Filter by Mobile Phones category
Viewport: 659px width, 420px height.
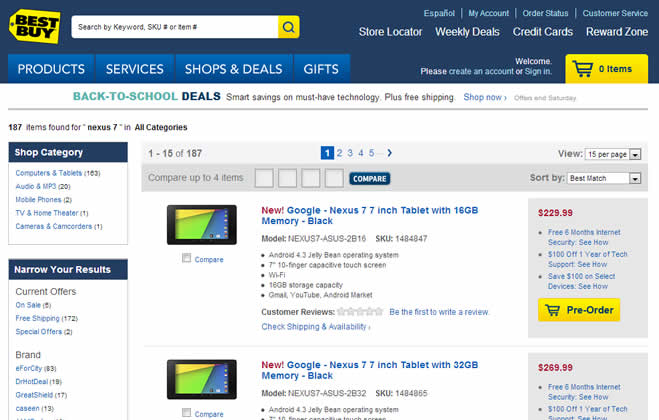tap(38, 200)
